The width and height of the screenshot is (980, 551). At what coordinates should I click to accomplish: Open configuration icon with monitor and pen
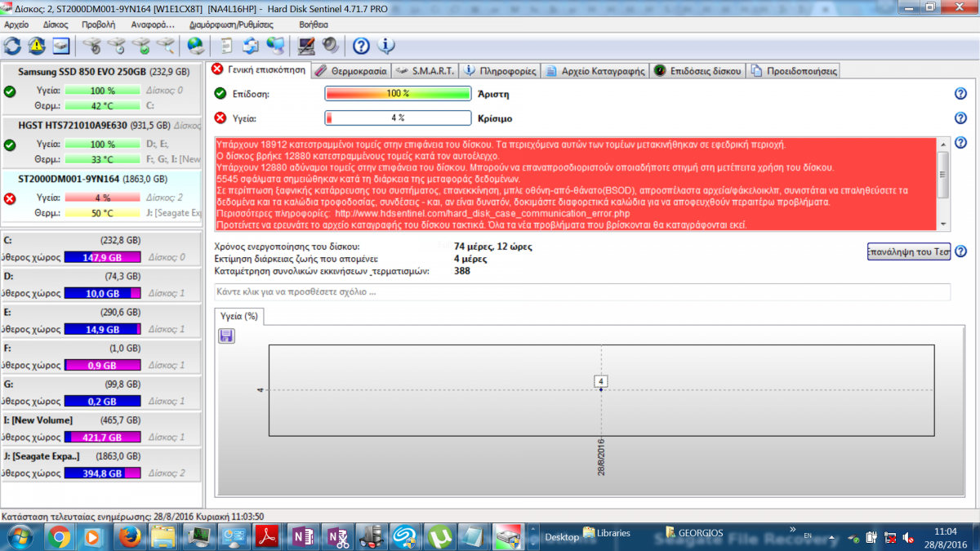306,45
